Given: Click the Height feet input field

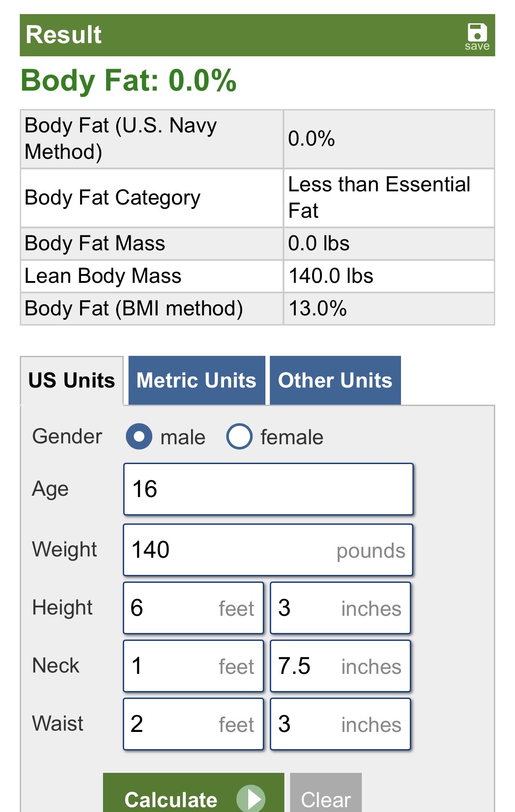Looking at the screenshot, I should 194,608.
